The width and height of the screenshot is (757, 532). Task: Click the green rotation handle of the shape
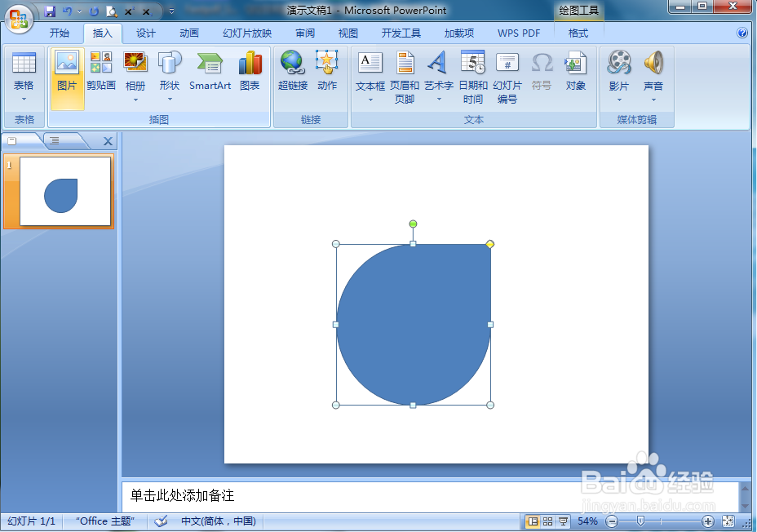coord(413,224)
